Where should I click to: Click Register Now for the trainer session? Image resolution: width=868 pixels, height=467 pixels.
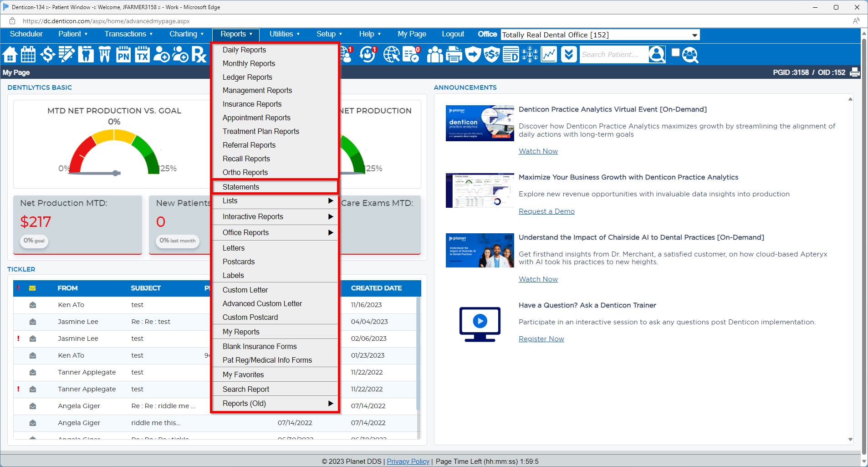pyautogui.click(x=541, y=339)
